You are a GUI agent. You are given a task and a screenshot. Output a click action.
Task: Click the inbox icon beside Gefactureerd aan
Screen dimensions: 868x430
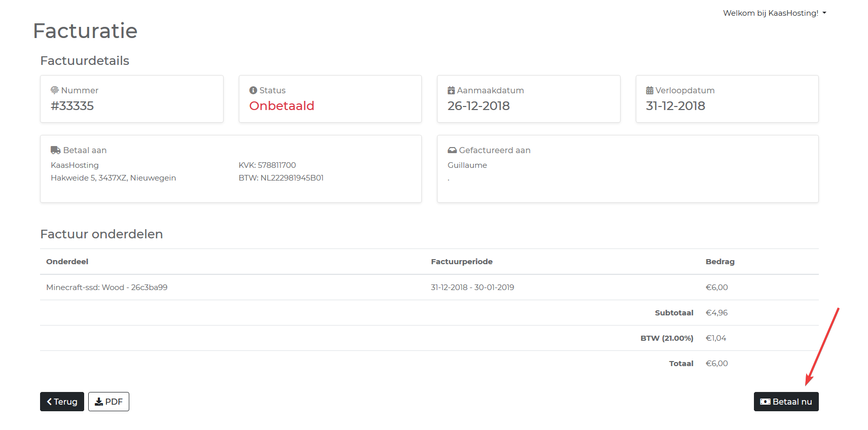click(x=452, y=150)
